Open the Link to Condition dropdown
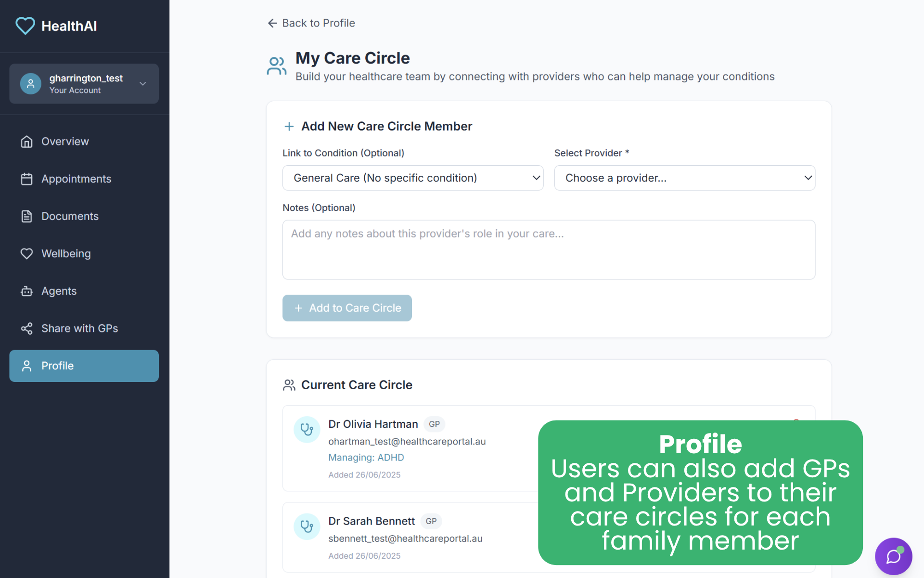The width and height of the screenshot is (924, 578). point(413,178)
